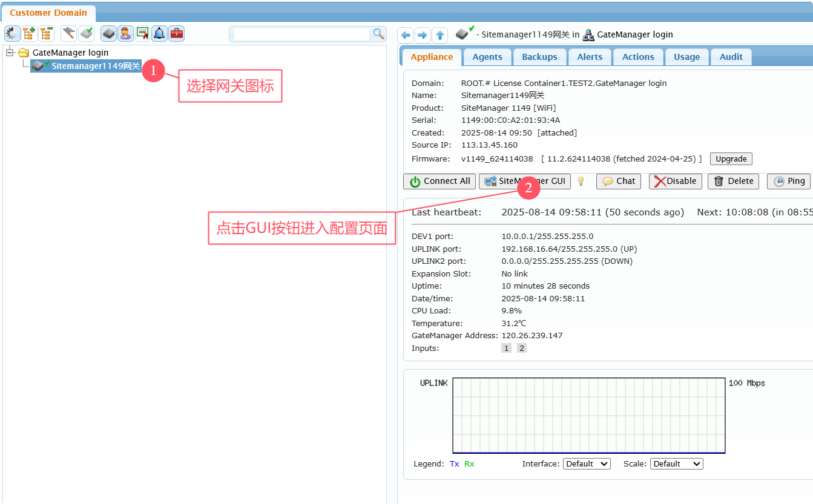Viewport: 813px width, 504px height.
Task: Click the Delete button
Action: 733,181
